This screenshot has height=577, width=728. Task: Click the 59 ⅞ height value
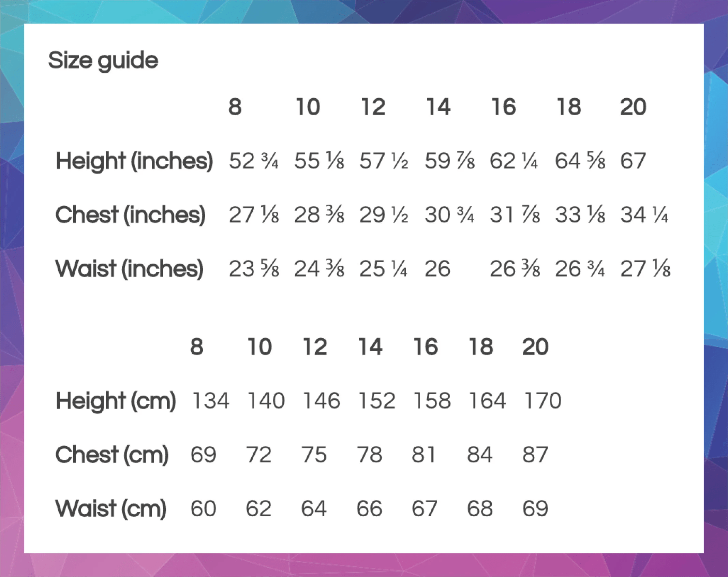[449, 161]
